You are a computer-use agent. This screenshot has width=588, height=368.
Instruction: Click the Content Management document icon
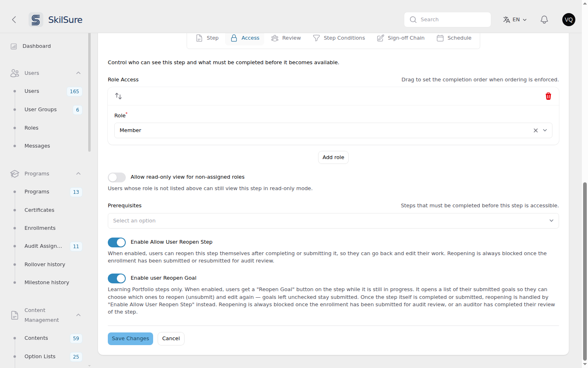click(15, 315)
